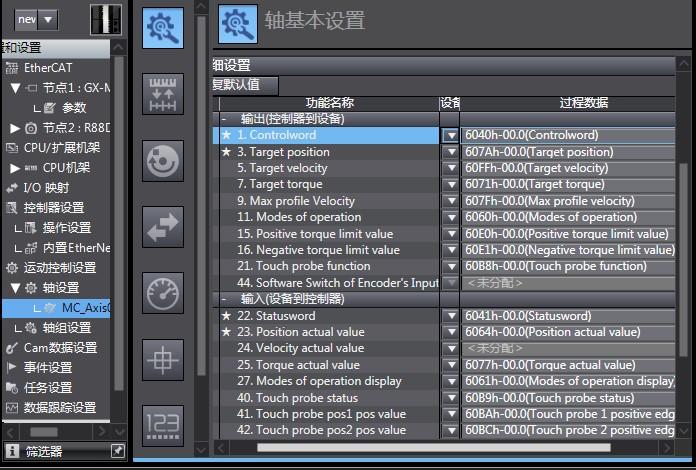Collapse the 节点1 tree node
The image size is (696, 470).
coord(15,88)
